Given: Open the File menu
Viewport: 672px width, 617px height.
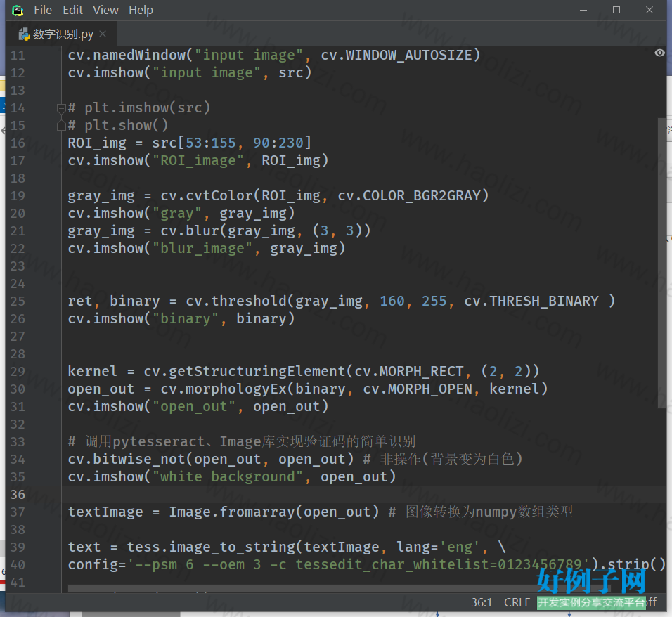Looking at the screenshot, I should point(43,10).
